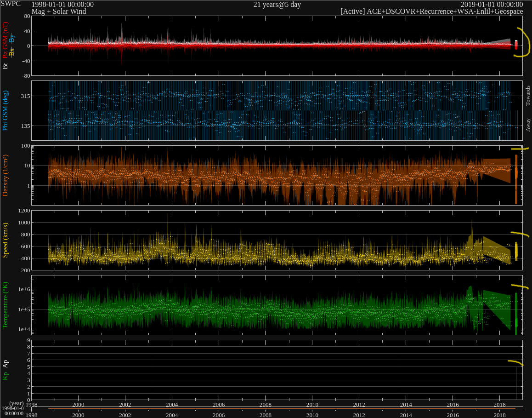The width and height of the screenshot is (532, 418).
Task: Click the 800 tick on the Speed axis
Action: tap(26, 235)
